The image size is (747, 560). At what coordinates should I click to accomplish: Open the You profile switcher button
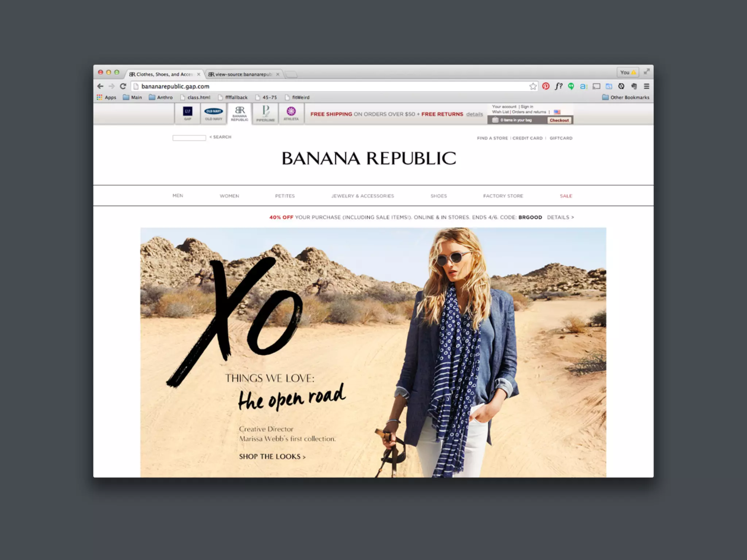coord(627,73)
